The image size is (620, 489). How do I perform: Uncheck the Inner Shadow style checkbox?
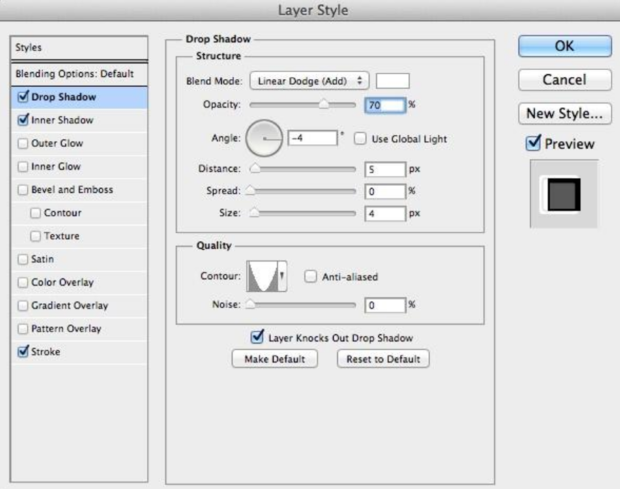[x=23, y=120]
